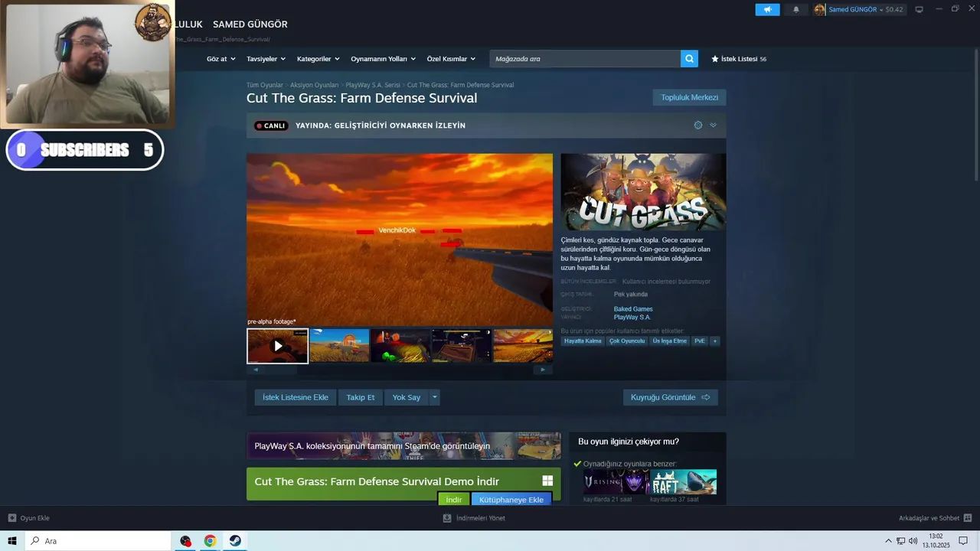Expand the Tavsiyeler menu
The height and width of the screenshot is (551, 980).
(266, 59)
